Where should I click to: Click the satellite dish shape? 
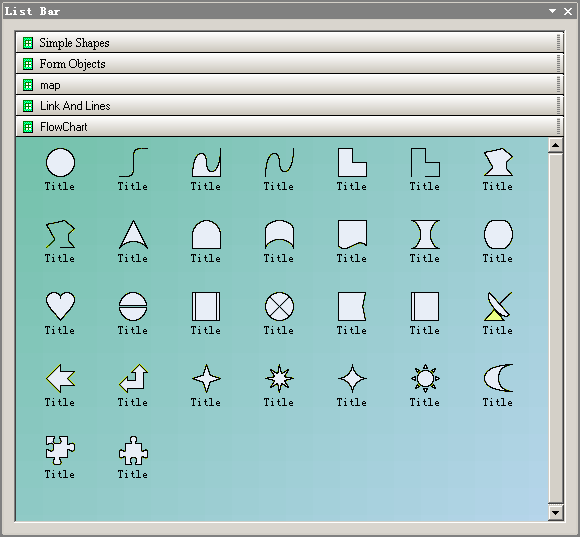498,306
